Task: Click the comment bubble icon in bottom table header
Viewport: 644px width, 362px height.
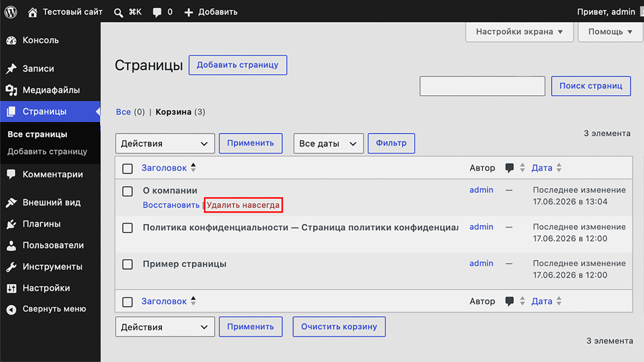Action: (509, 301)
